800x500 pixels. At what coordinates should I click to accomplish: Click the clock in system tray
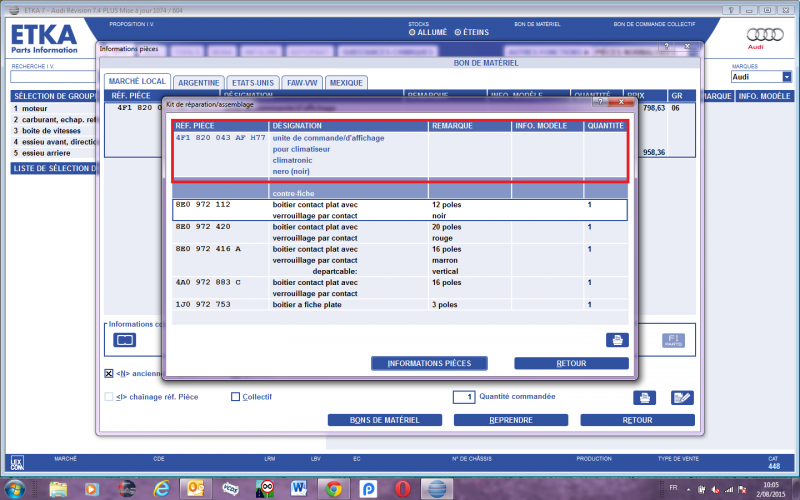point(771,489)
